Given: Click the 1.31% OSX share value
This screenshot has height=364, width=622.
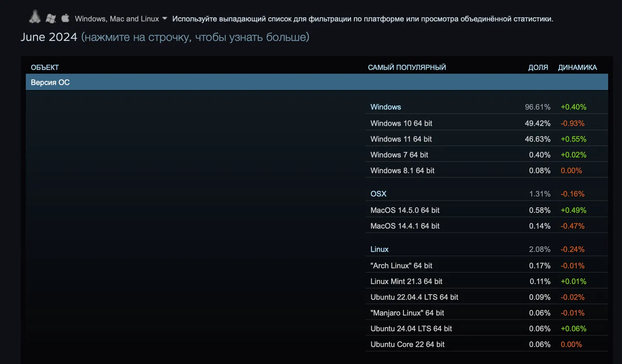Looking at the screenshot, I should [539, 194].
